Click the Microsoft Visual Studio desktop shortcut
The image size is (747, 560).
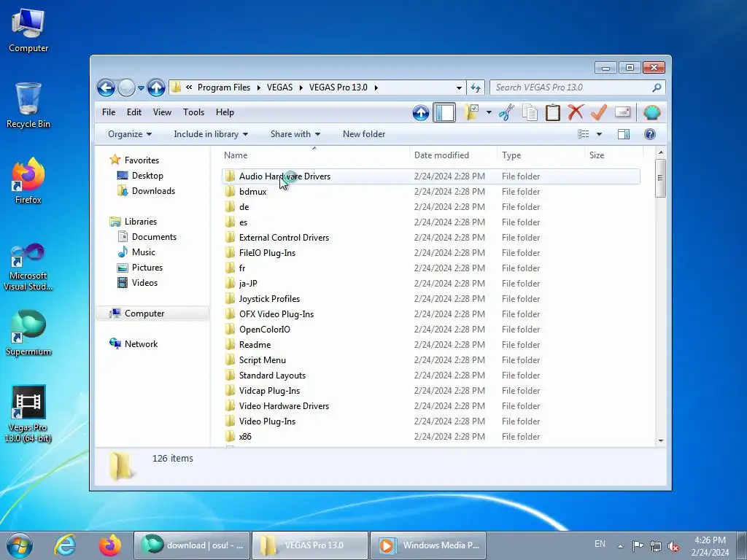(x=28, y=267)
